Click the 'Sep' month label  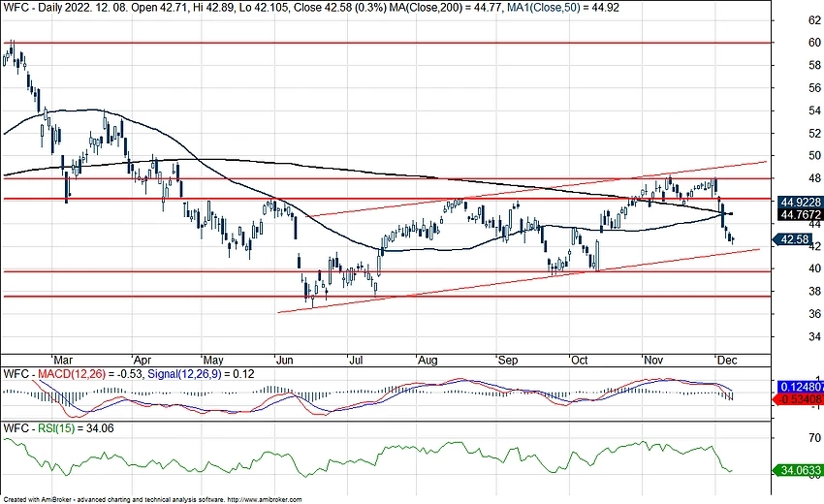click(x=508, y=360)
